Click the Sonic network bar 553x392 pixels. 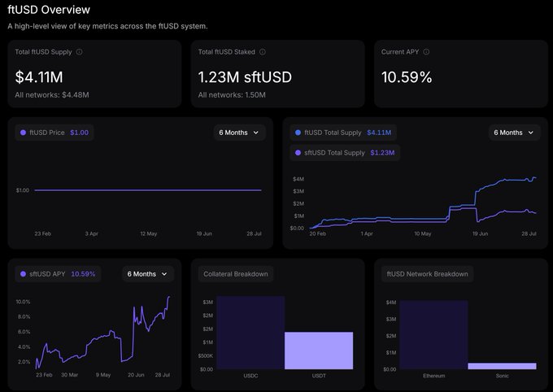click(503, 366)
